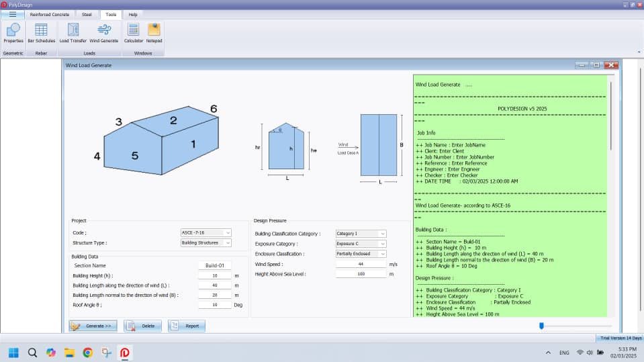Edit the Roof Angle field
This screenshot has width=644, height=362.
pyautogui.click(x=214, y=305)
